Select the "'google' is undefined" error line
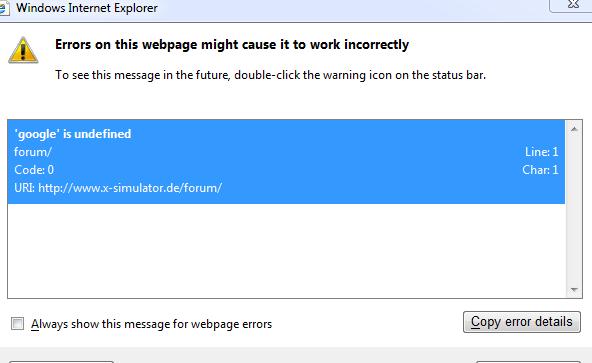This screenshot has height=363, width=592. tap(72, 134)
